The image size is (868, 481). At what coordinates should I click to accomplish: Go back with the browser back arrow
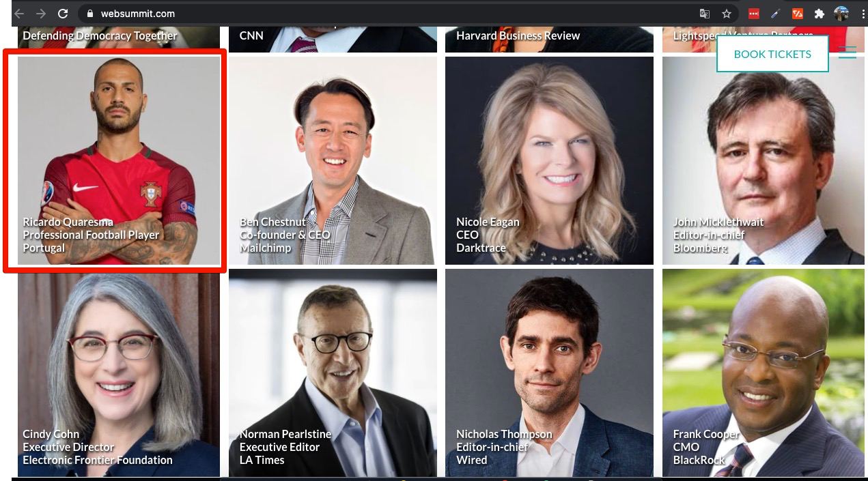click(x=19, y=14)
